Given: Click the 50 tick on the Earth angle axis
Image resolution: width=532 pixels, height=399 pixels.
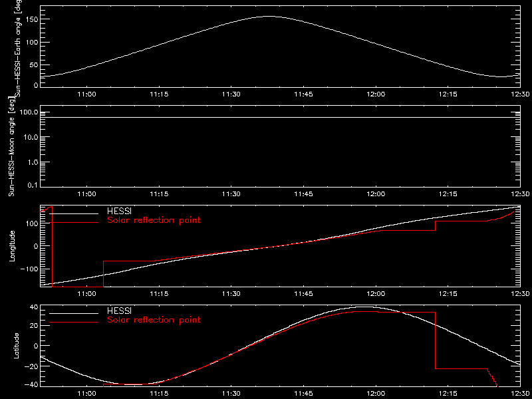Looking at the screenshot, I should 33,65.
